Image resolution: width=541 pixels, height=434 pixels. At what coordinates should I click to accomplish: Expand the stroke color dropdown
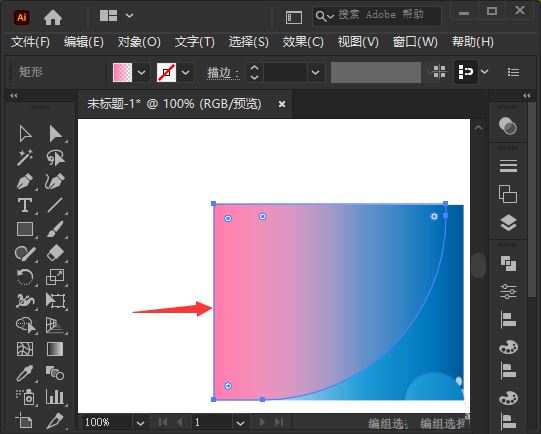[185, 72]
